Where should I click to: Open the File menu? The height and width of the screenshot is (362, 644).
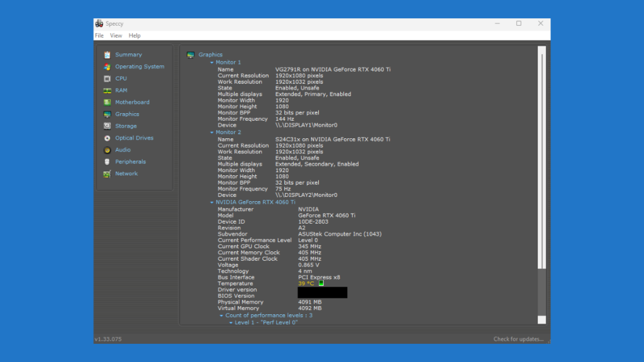click(x=99, y=36)
